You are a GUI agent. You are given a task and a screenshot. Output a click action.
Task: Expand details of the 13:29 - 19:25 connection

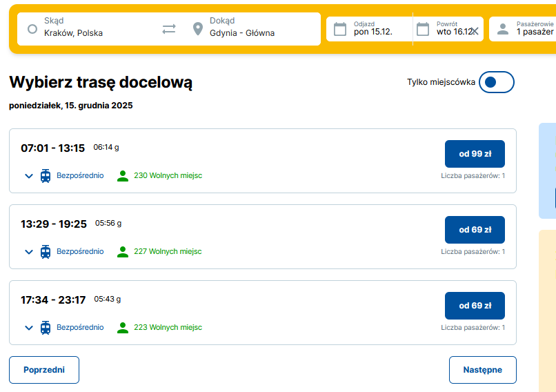point(29,252)
